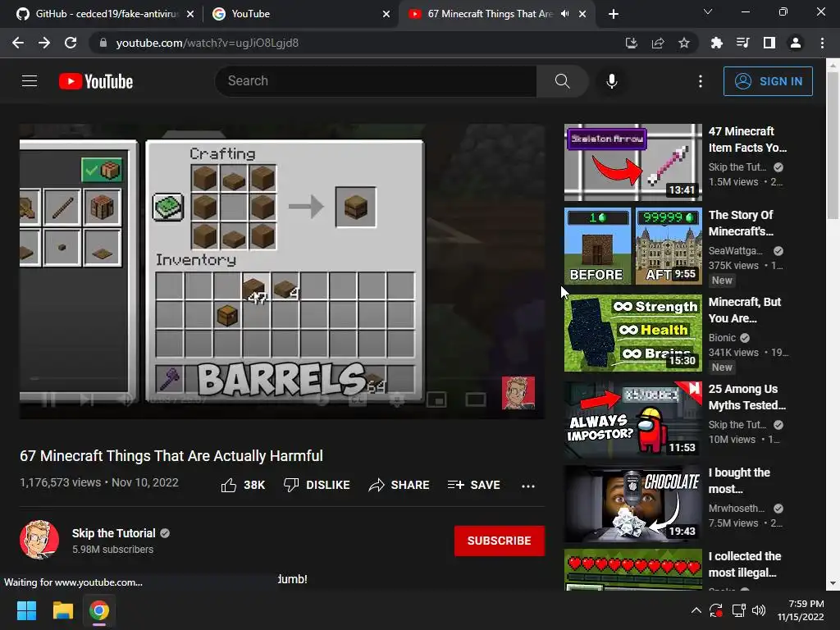840x630 pixels.
Task: Go to YouTube home via logo
Action: (96, 81)
